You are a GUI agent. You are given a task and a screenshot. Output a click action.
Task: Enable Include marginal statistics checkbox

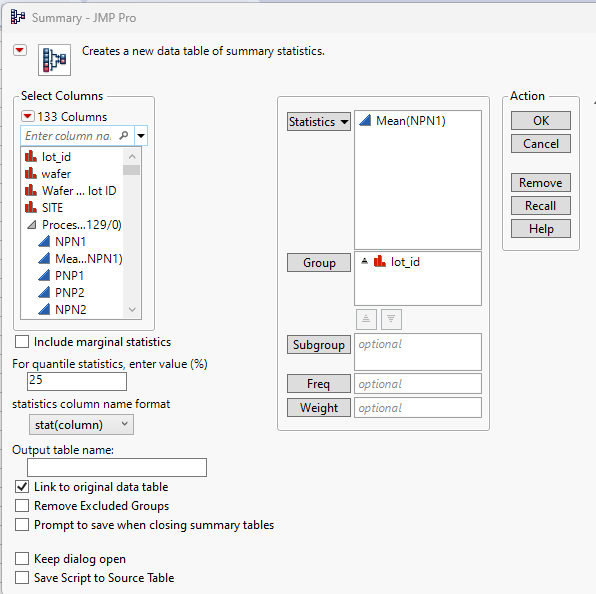pyautogui.click(x=22, y=342)
